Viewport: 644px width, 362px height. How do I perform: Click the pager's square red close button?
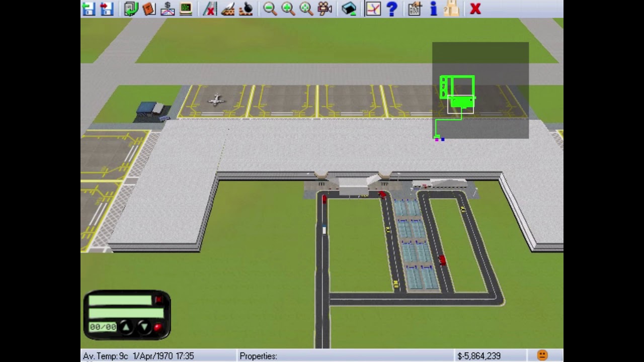[158, 300]
